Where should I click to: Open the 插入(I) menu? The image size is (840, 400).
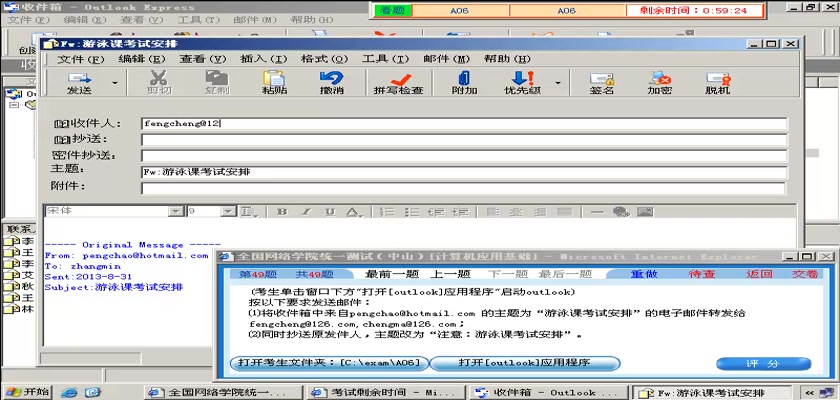point(264,59)
